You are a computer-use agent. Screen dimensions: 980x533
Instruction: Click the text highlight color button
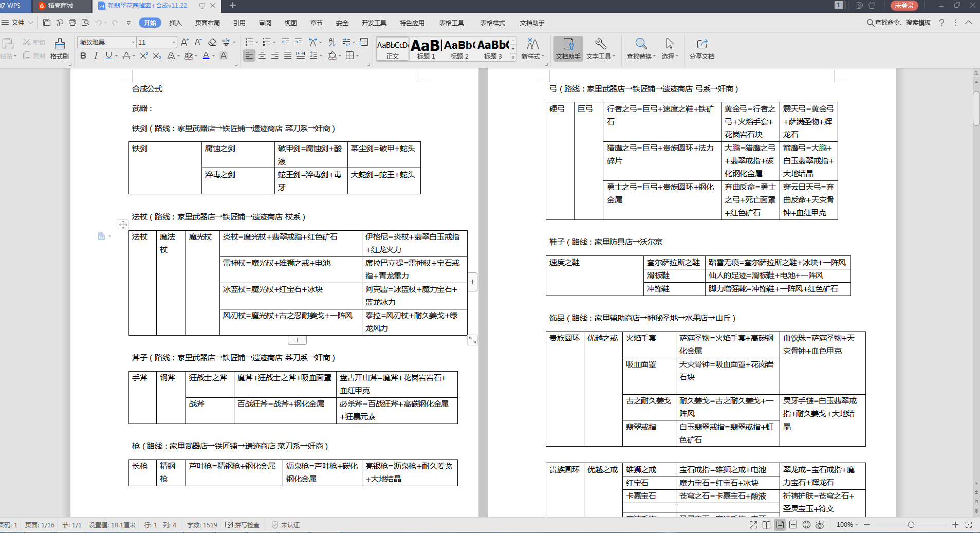189,56
